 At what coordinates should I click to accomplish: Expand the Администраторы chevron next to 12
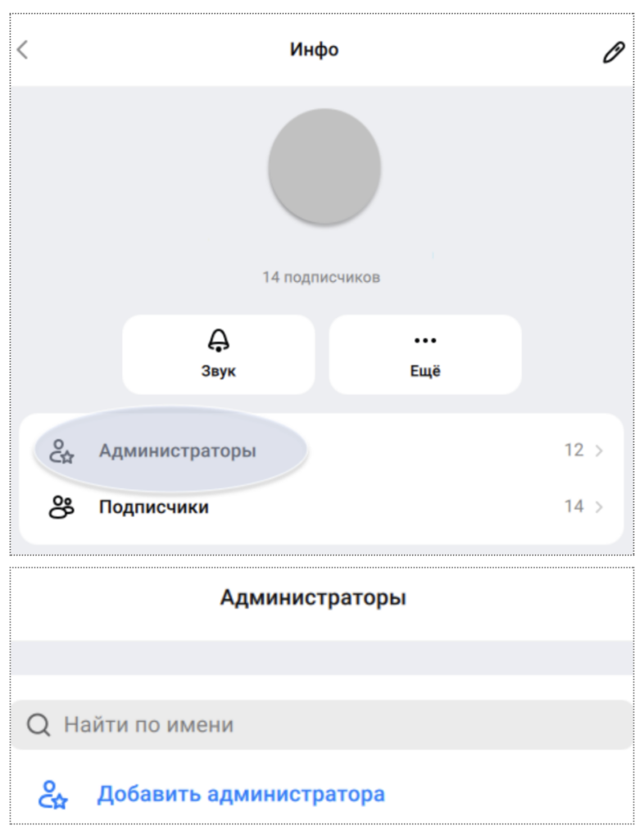tap(599, 451)
